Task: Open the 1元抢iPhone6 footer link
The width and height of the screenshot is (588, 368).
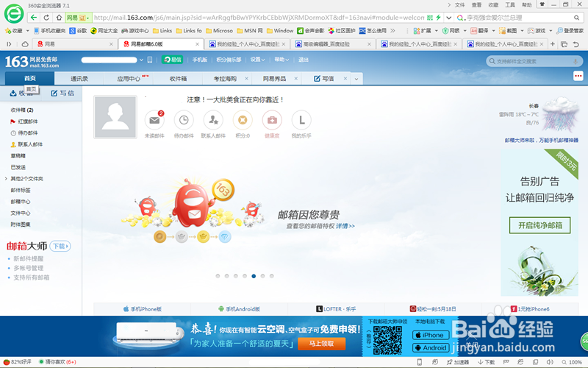Action: (x=529, y=309)
